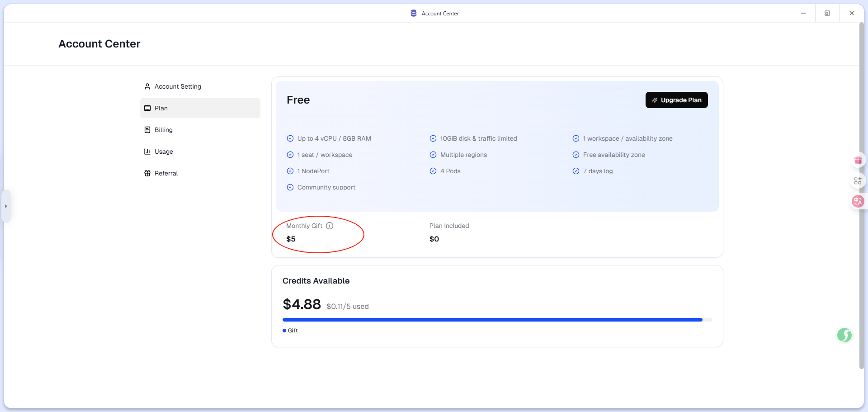The width and height of the screenshot is (868, 412).
Task: Open the translate language floating icon
Action: 858,202
